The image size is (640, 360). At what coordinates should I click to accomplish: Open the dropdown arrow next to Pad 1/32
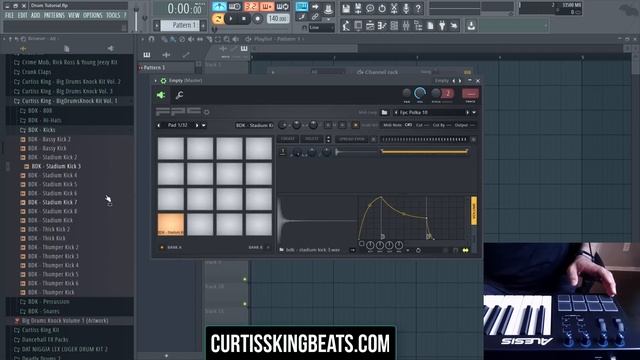click(204, 125)
